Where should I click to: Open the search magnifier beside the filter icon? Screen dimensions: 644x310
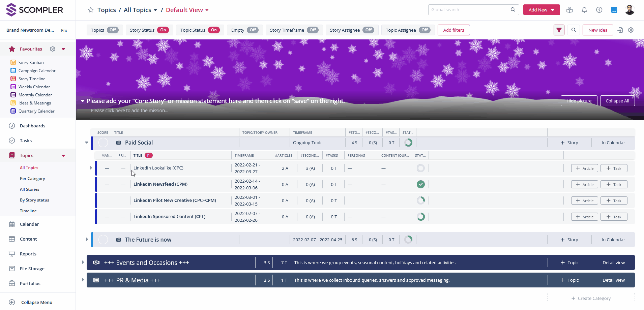click(x=574, y=30)
